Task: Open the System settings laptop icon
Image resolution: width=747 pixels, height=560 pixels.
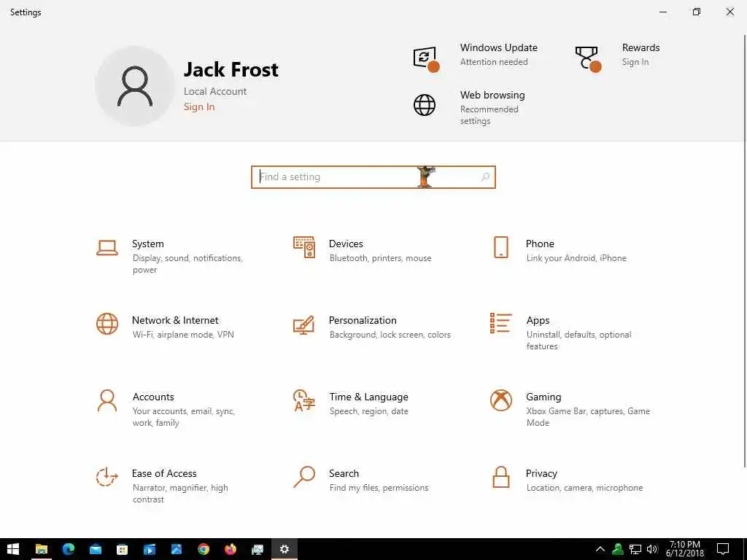Action: (107, 248)
